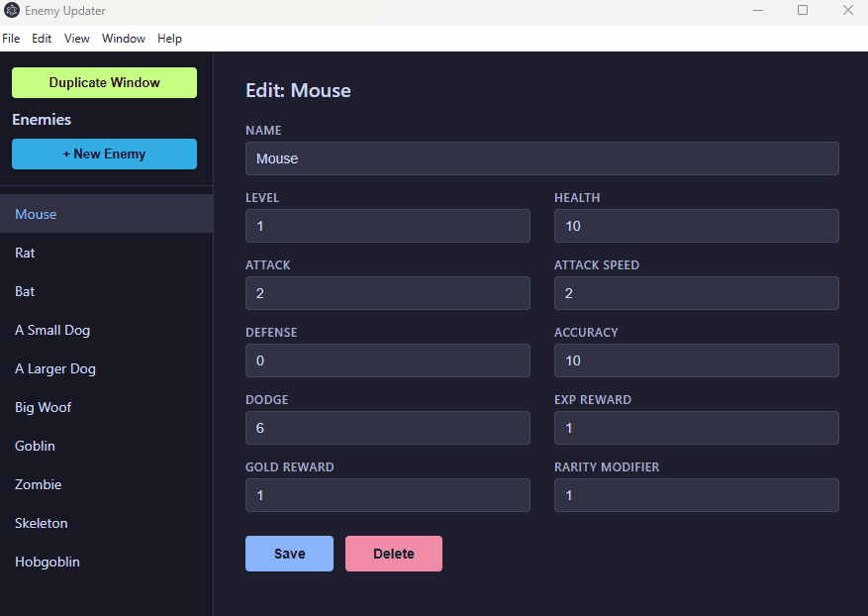This screenshot has height=616, width=868.
Task: Create a new enemy with + New Enemy
Action: (104, 154)
